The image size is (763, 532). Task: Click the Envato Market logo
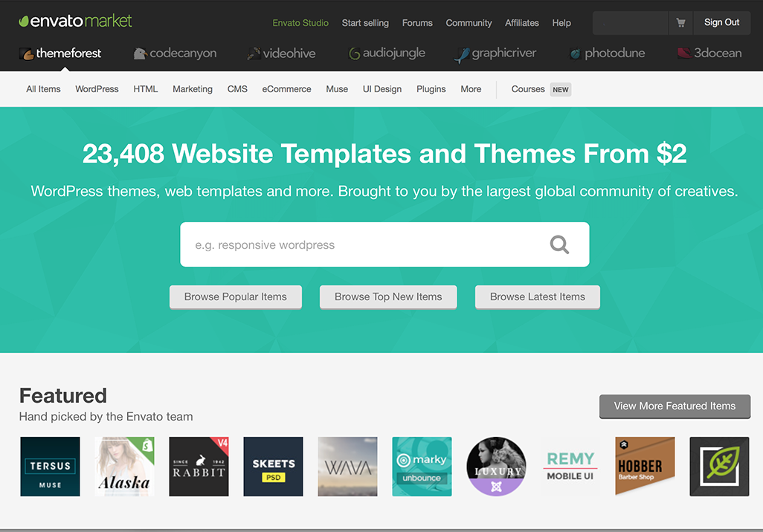(75, 21)
